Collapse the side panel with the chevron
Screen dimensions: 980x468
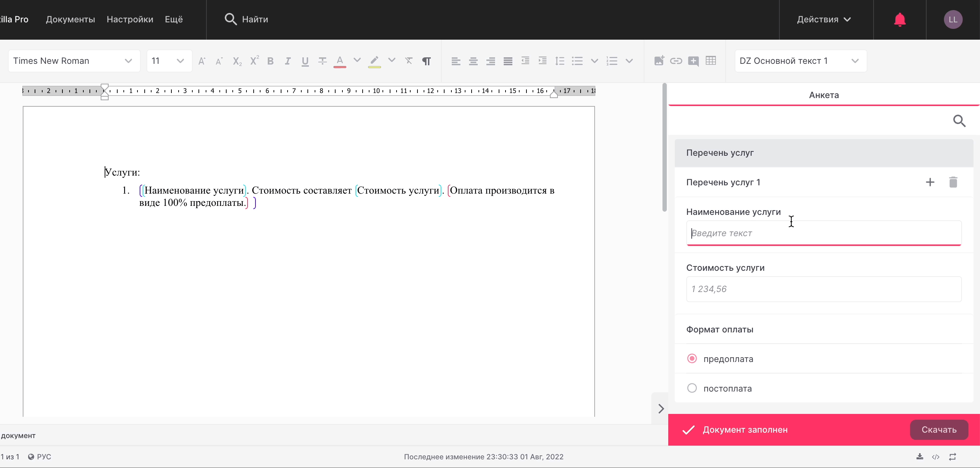pyautogui.click(x=661, y=409)
